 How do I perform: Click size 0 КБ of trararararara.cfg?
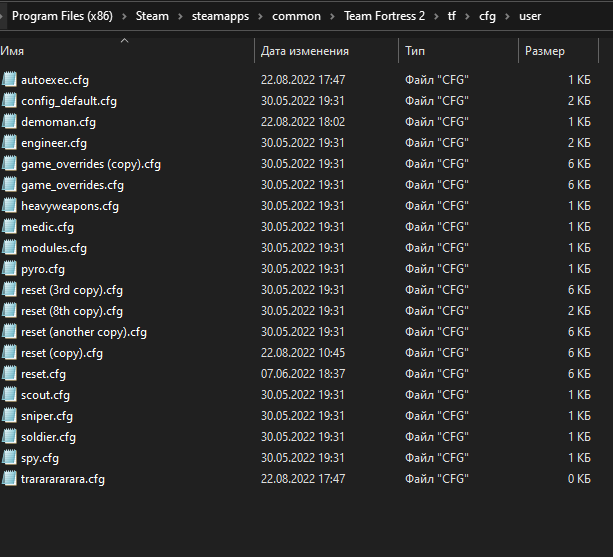tap(579, 479)
